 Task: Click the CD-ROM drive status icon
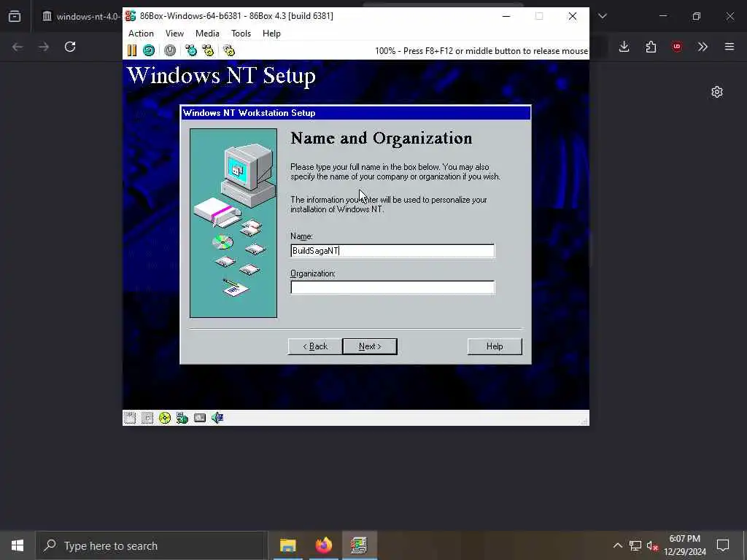pyautogui.click(x=165, y=418)
